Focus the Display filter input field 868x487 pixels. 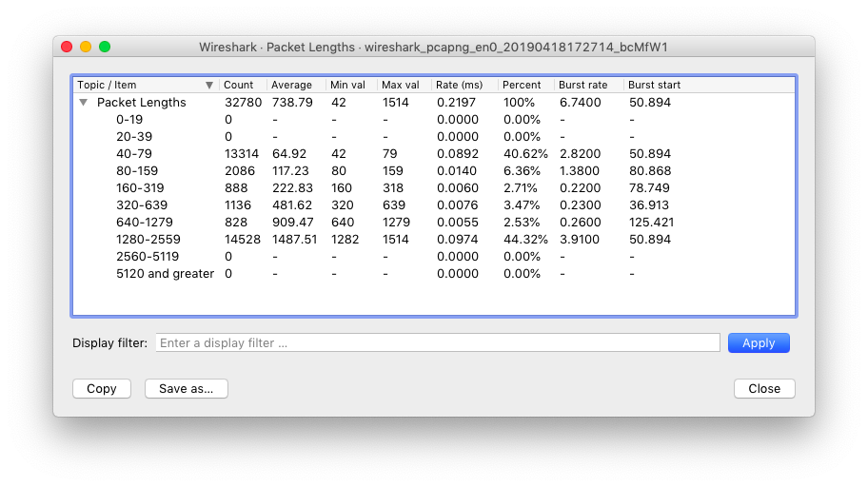(437, 342)
